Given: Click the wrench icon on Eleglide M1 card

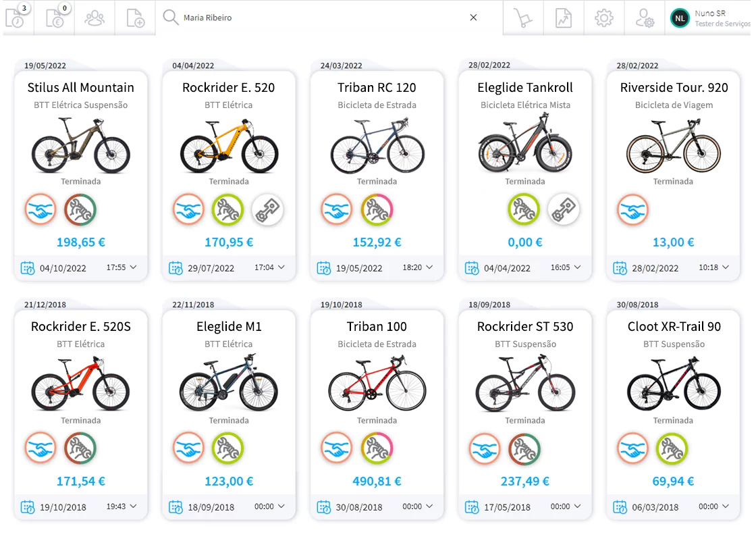Looking at the screenshot, I should click(227, 449).
